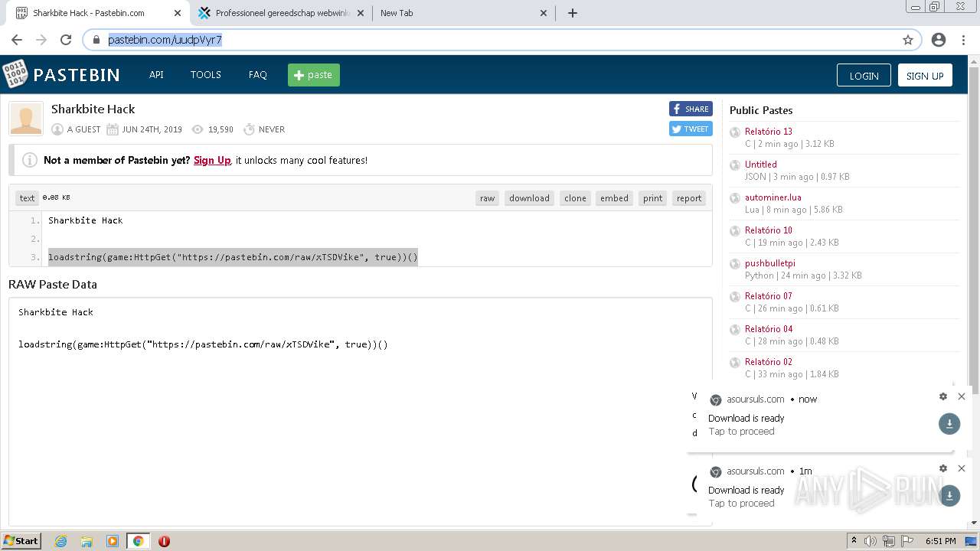Open the autominer.lua public paste
980x551 pixels.
773,197
